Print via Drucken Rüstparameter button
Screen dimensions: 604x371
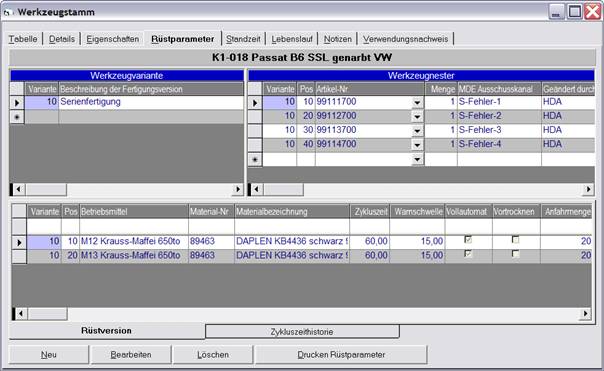pos(341,354)
